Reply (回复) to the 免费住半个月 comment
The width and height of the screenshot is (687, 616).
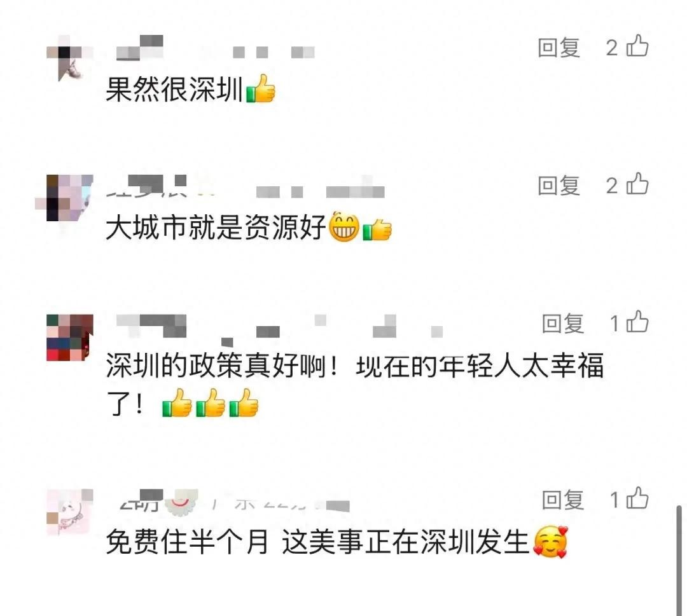click(x=563, y=500)
